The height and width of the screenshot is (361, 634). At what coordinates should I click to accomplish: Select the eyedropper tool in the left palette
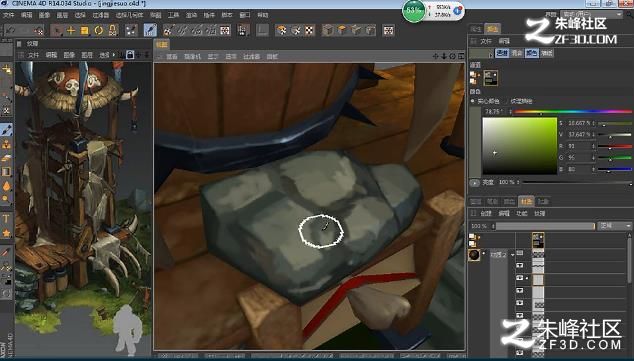tap(6, 266)
